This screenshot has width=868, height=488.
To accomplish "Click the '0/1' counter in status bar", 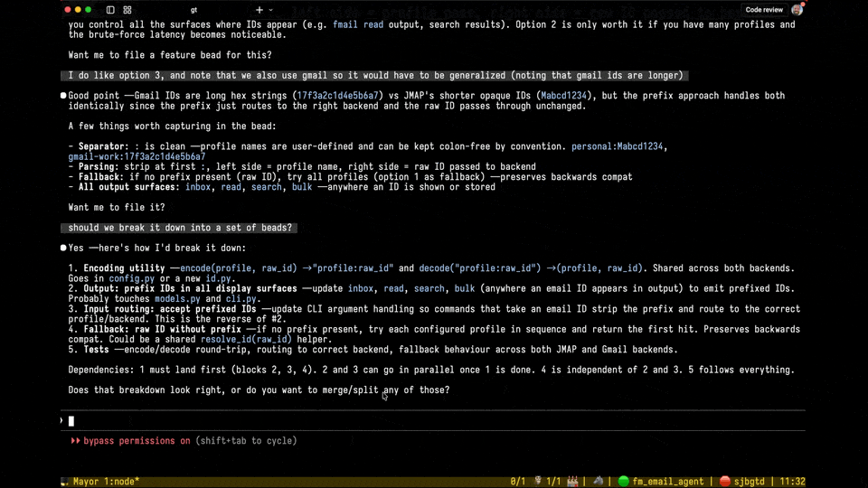I will (x=517, y=482).
